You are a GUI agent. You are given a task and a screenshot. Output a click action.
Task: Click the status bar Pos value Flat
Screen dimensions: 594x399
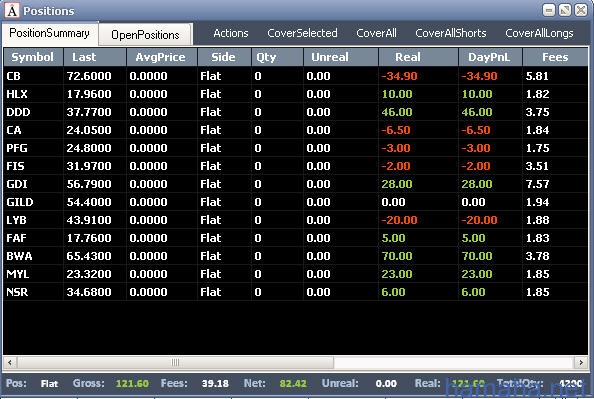(x=49, y=384)
